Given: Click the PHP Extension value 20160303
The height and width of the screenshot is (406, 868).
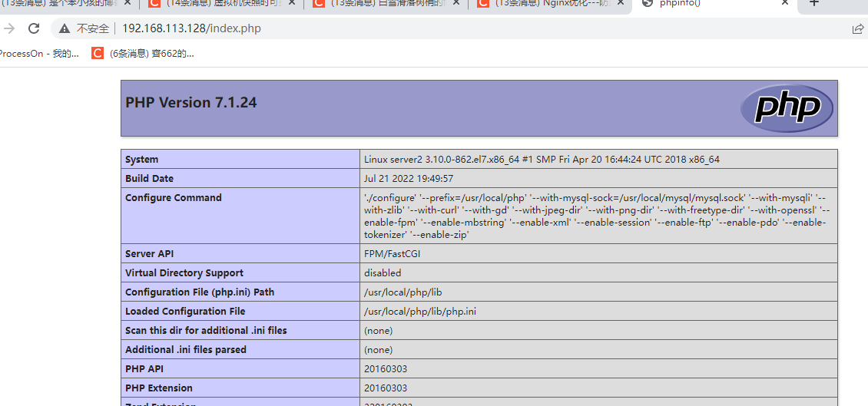Looking at the screenshot, I should [x=386, y=388].
